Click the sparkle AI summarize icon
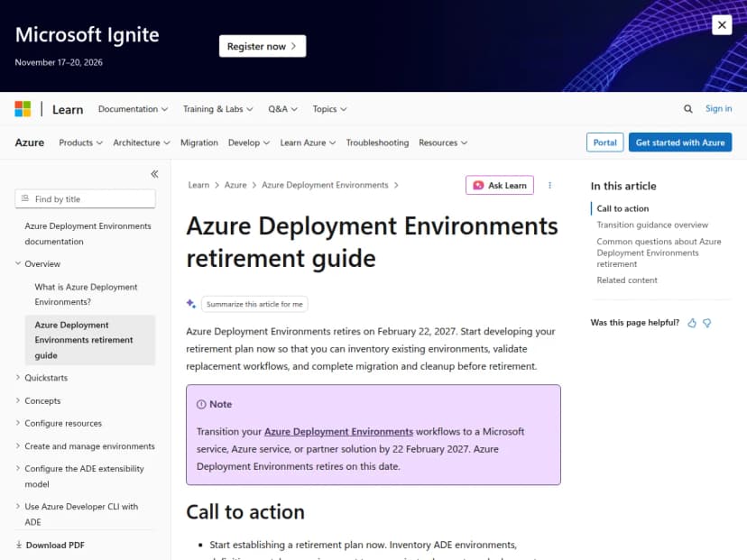 191,304
